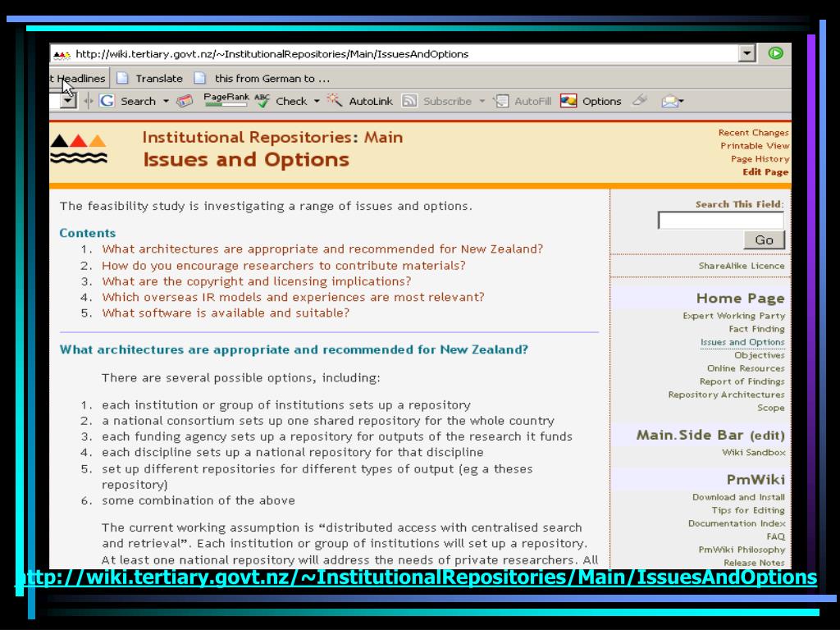Click the Edit Page link
Image resolution: width=840 pixels, height=630 pixels.
point(765,172)
